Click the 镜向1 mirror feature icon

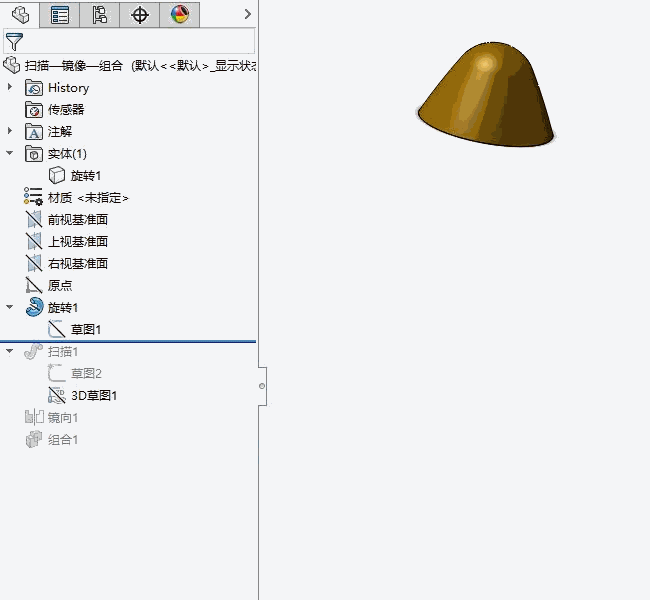34,417
